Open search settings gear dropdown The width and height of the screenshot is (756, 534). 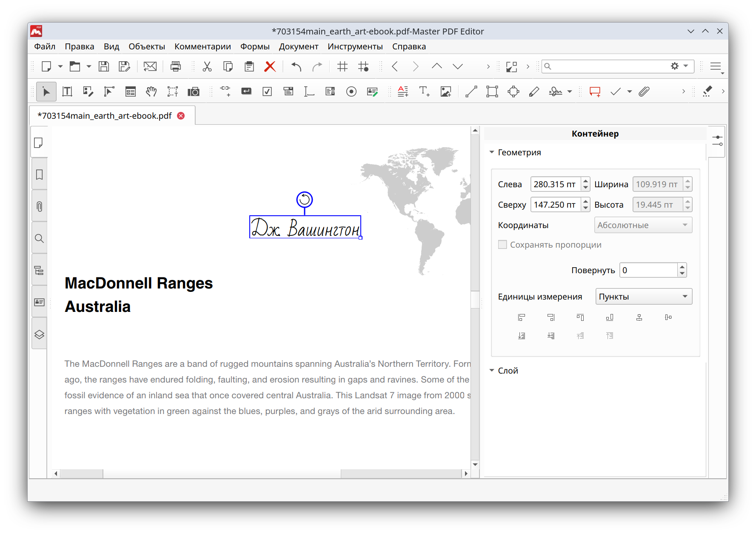(x=679, y=66)
